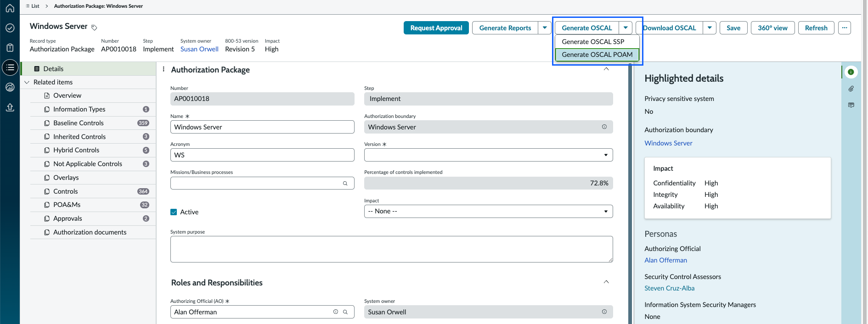Open the list view icon in left rail

click(x=10, y=67)
